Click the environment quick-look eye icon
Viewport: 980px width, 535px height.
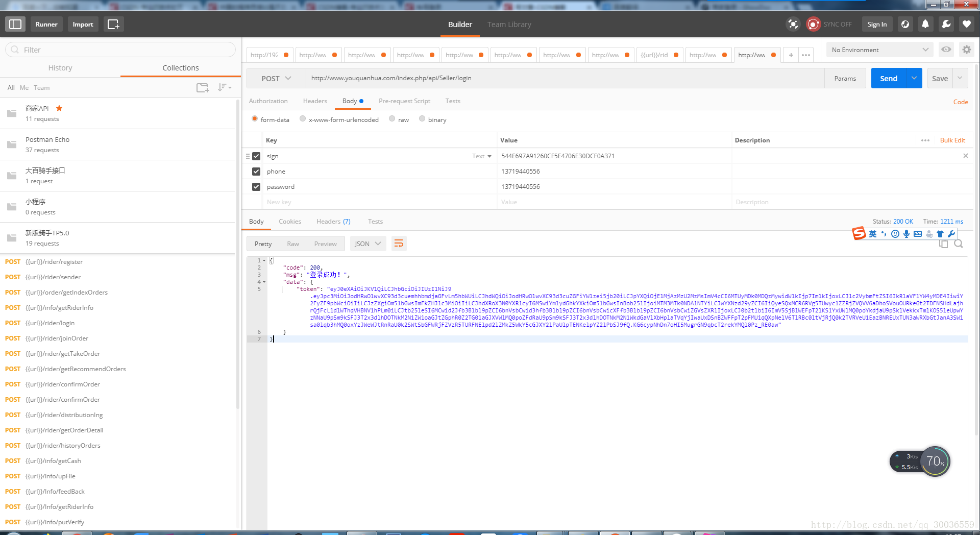click(x=946, y=50)
